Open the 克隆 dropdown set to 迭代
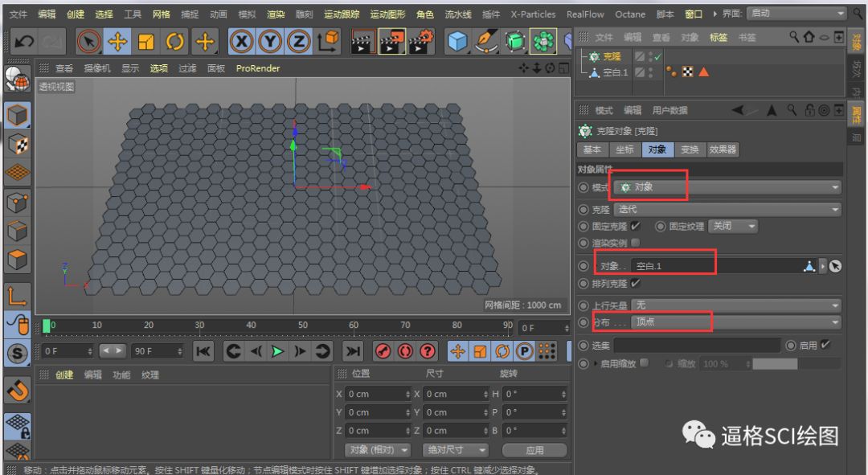This screenshot has height=475, width=868. pyautogui.click(x=727, y=209)
